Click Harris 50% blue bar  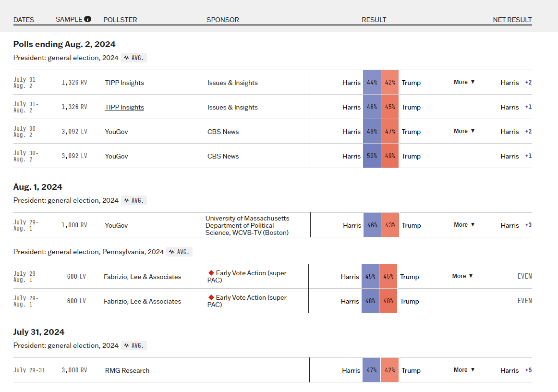point(372,156)
